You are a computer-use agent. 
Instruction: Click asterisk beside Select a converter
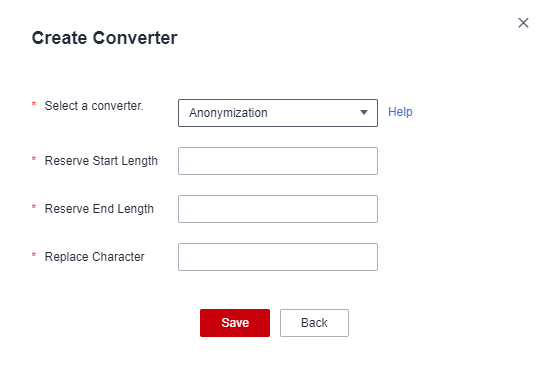pos(34,104)
